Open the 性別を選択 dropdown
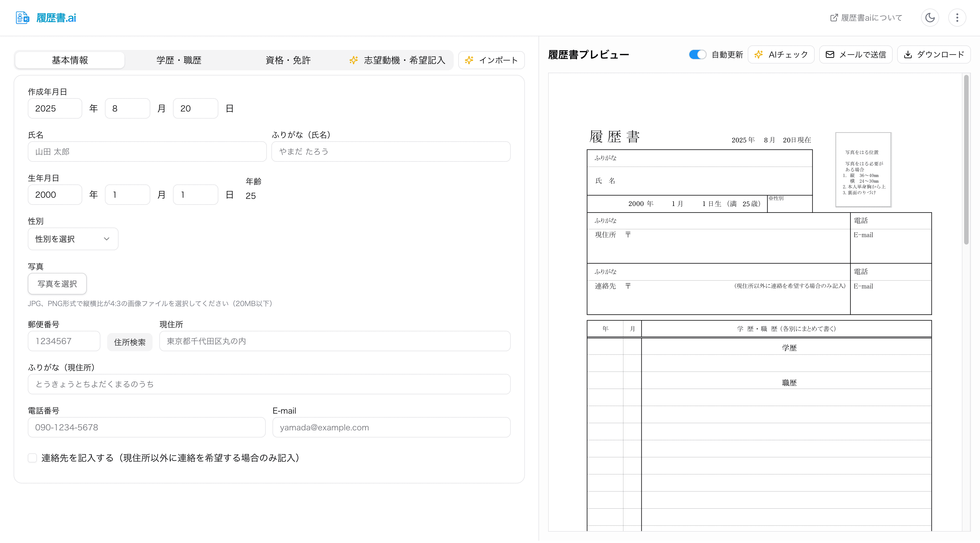 pos(73,239)
